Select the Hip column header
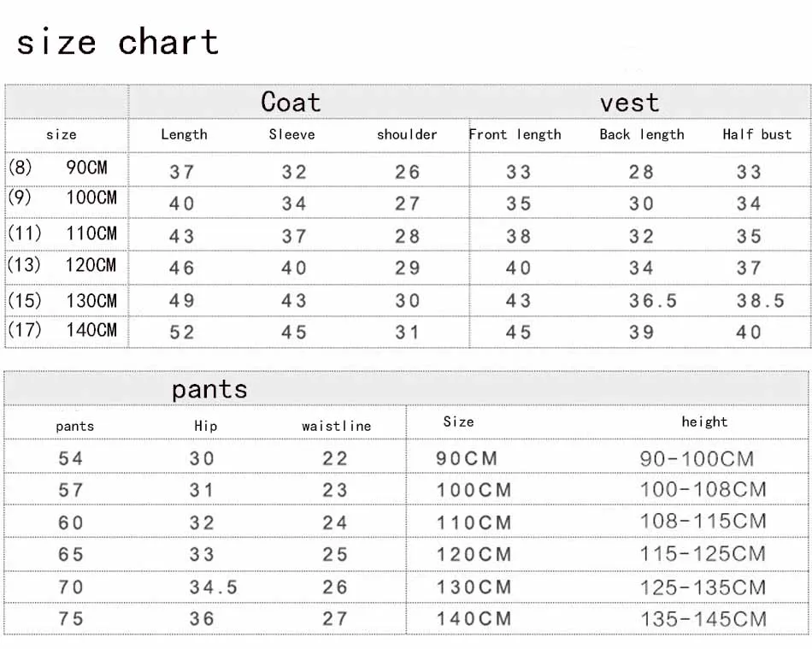 [x=205, y=426]
